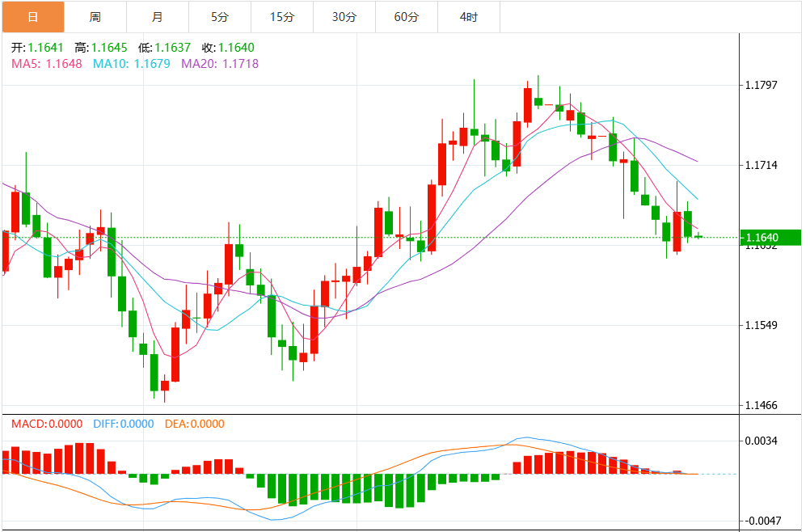
Task: Click the last candlestick on the chart
Action: click(698, 236)
